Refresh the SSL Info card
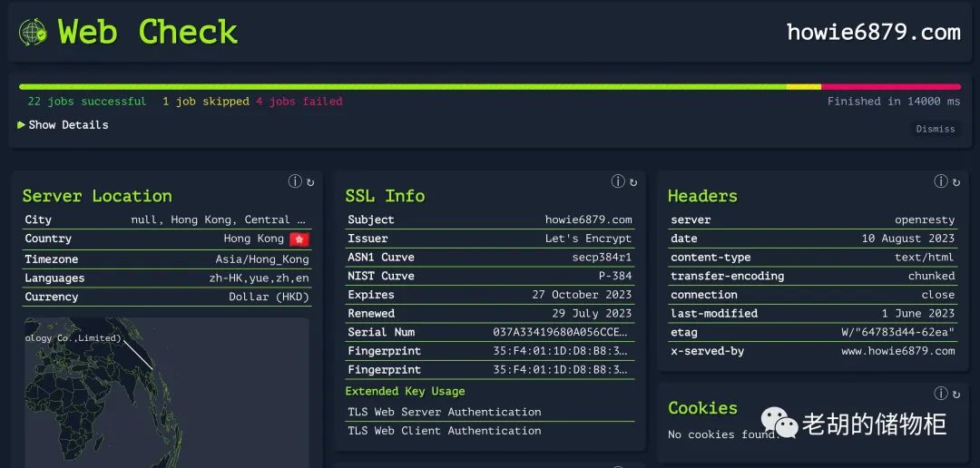980x468 pixels. [633, 182]
